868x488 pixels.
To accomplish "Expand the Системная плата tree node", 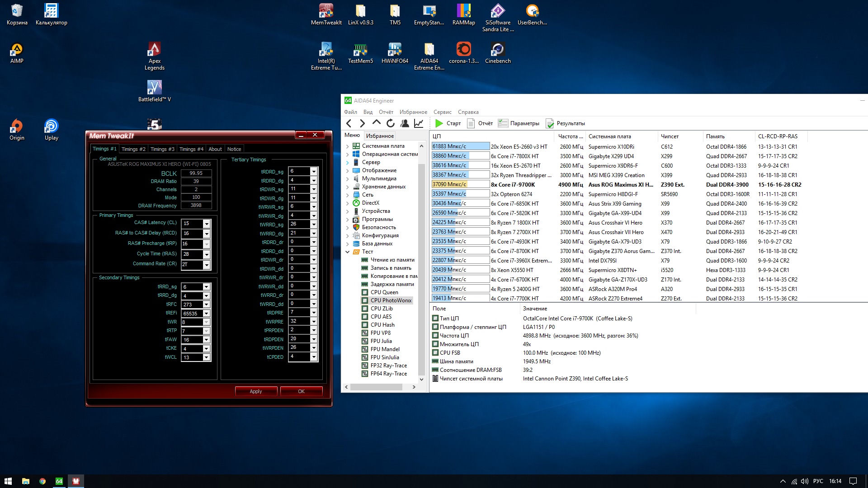I will (x=347, y=146).
